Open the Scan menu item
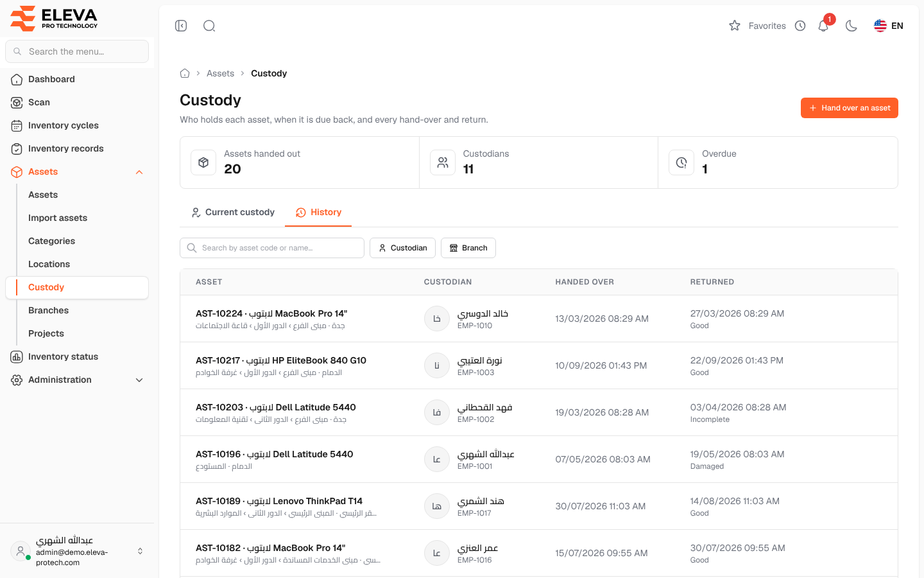Image resolution: width=924 pixels, height=578 pixels. pos(77,102)
